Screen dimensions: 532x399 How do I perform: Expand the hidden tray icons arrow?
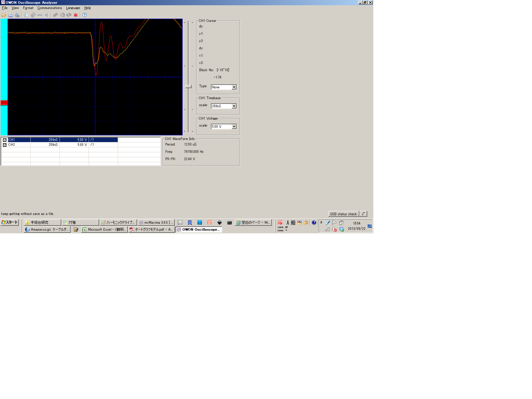321,223
